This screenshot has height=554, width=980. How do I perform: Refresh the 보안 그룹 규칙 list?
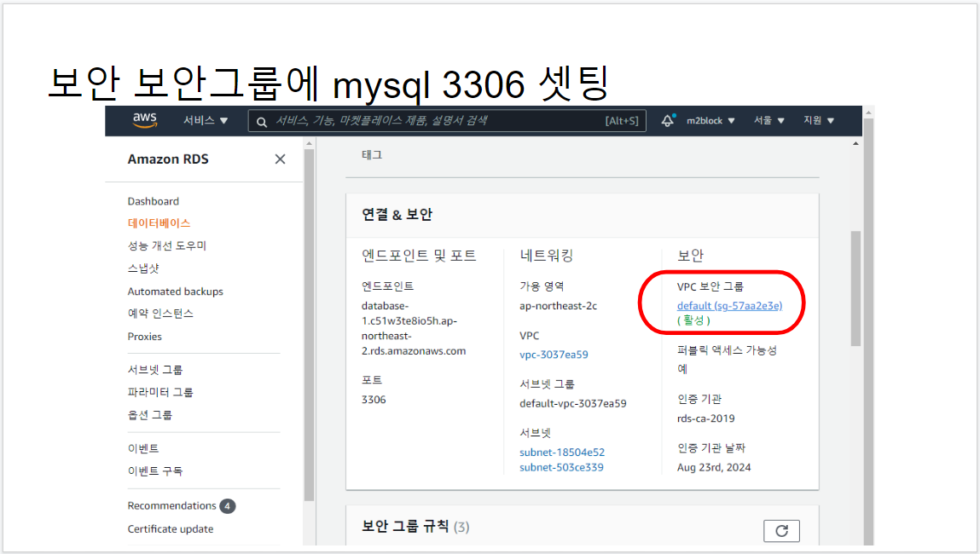click(x=781, y=531)
